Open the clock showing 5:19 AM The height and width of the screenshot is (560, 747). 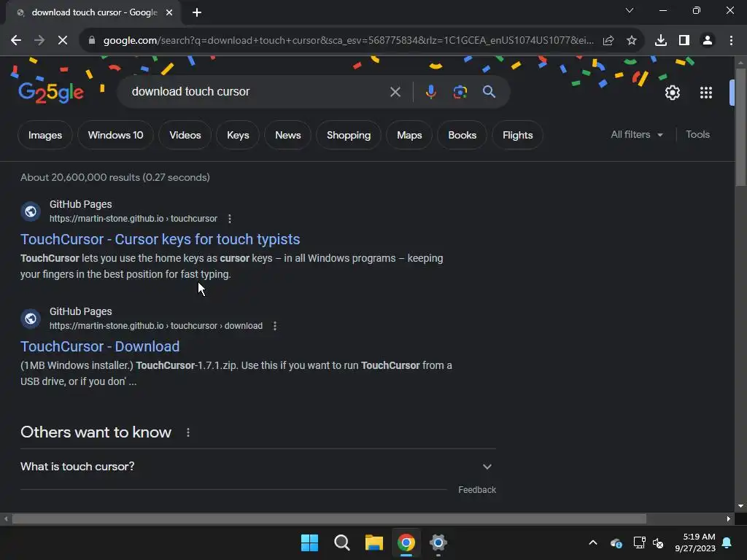[x=695, y=542]
